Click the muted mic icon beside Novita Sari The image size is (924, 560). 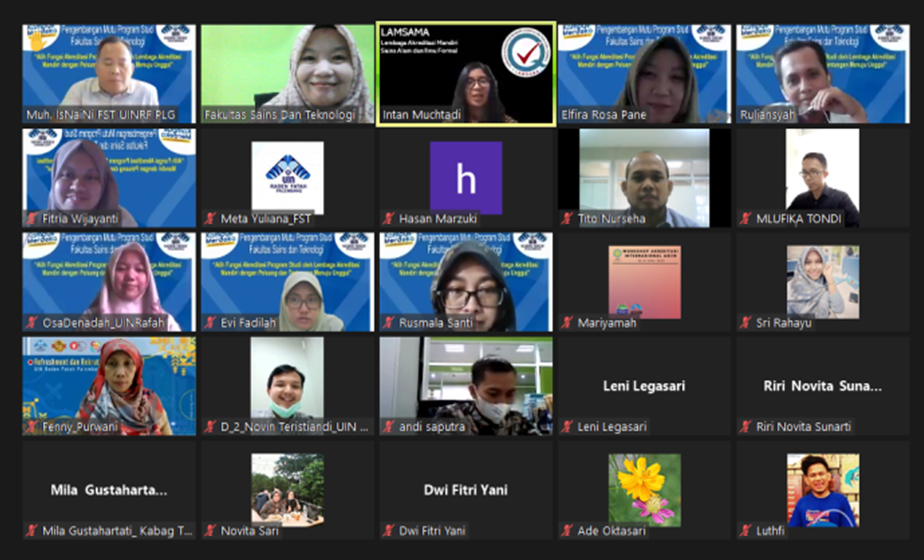pos(210,531)
